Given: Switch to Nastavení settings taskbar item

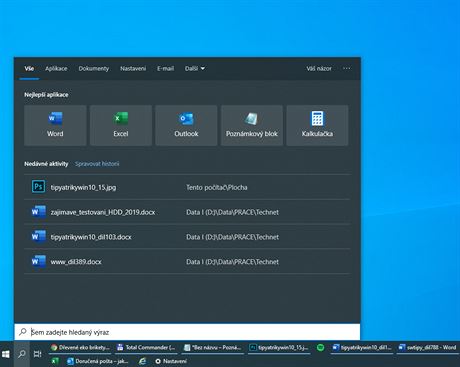Looking at the screenshot, I should point(171,361).
